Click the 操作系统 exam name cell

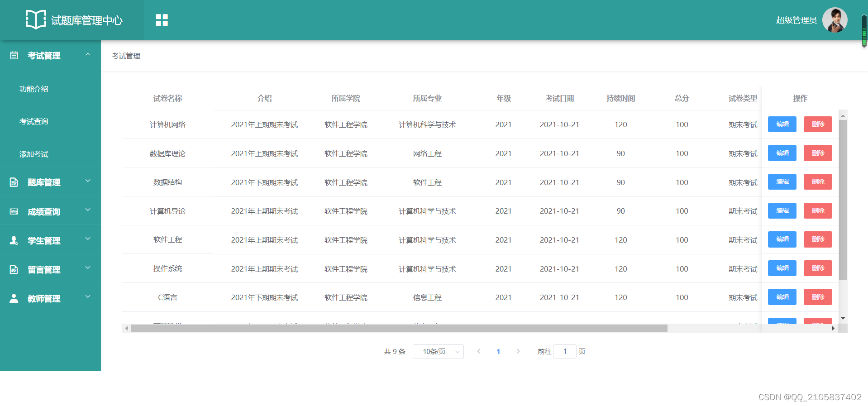coord(167,268)
